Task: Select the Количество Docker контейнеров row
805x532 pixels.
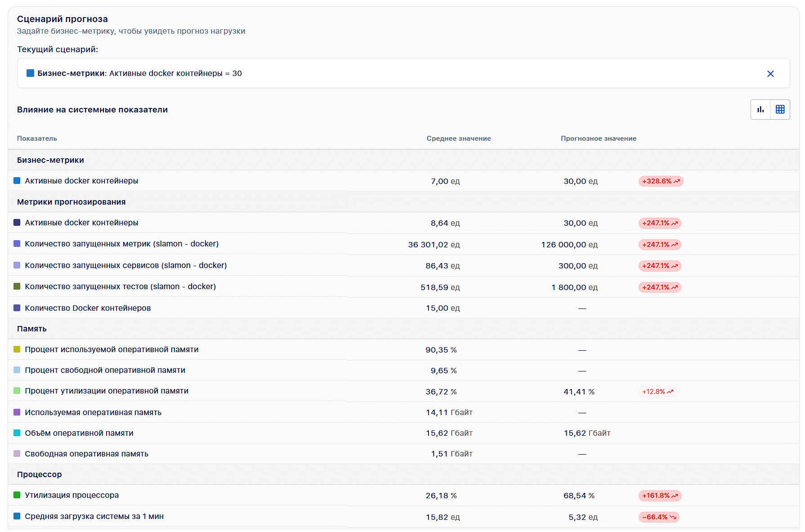Action: (88, 308)
